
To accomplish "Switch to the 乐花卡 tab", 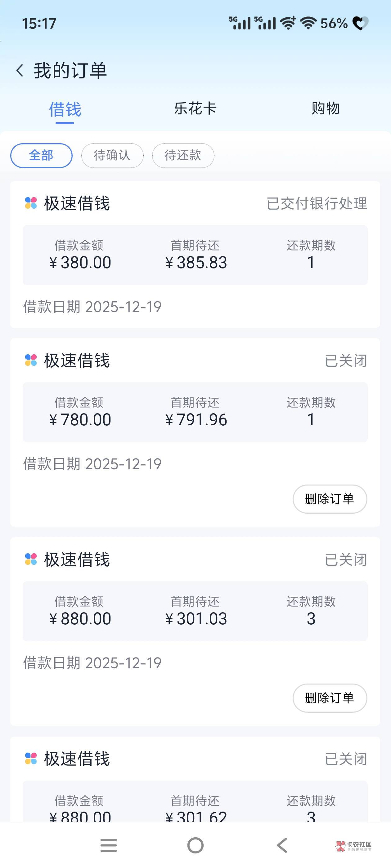I will click(195, 108).
